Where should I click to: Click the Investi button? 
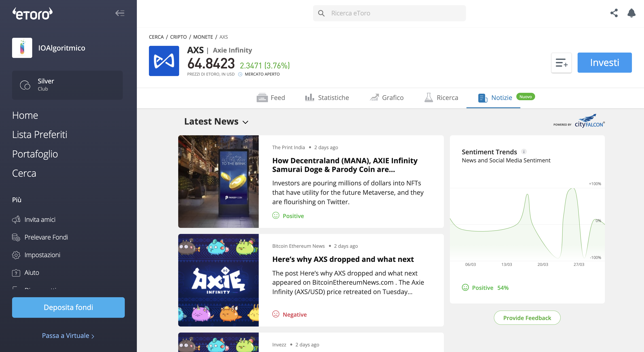pyautogui.click(x=604, y=63)
